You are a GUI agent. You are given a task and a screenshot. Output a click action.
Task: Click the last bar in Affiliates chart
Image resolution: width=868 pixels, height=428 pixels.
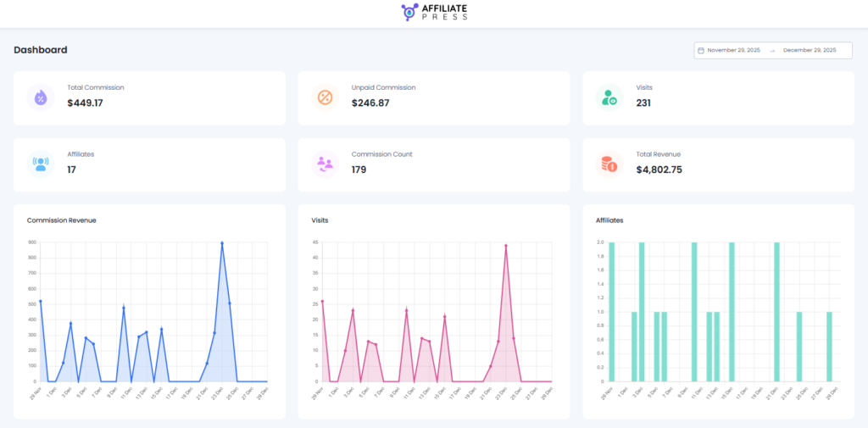[x=829, y=346]
